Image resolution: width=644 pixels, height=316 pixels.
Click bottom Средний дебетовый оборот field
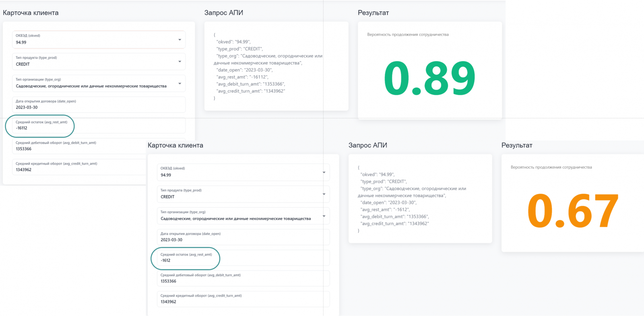(243, 279)
